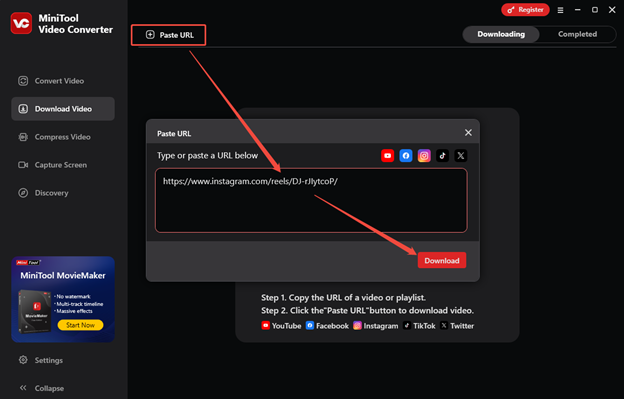Click the Step 2 instruction text

(367, 310)
